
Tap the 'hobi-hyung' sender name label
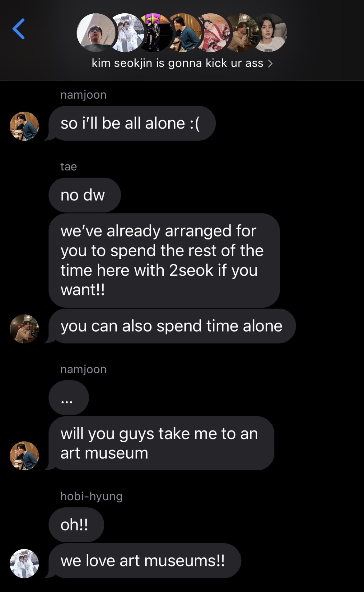[91, 496]
